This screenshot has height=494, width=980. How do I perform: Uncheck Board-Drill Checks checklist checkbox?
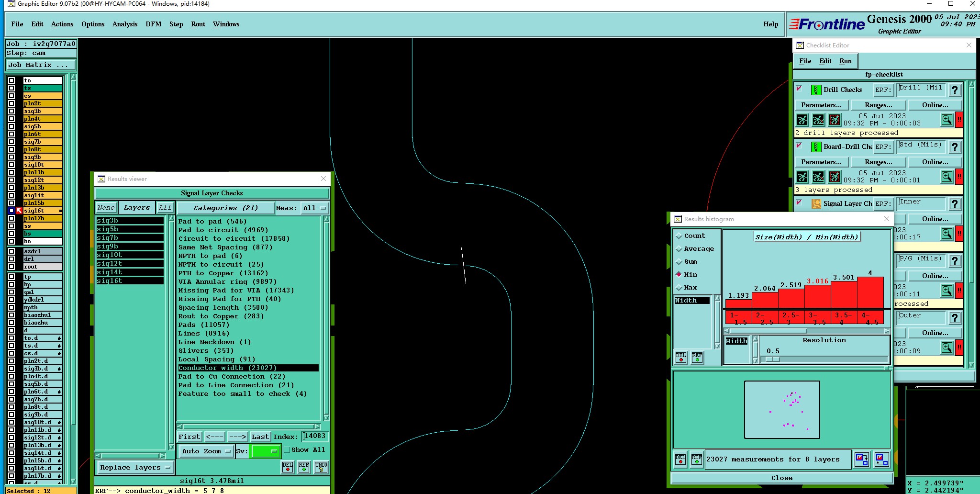(799, 146)
